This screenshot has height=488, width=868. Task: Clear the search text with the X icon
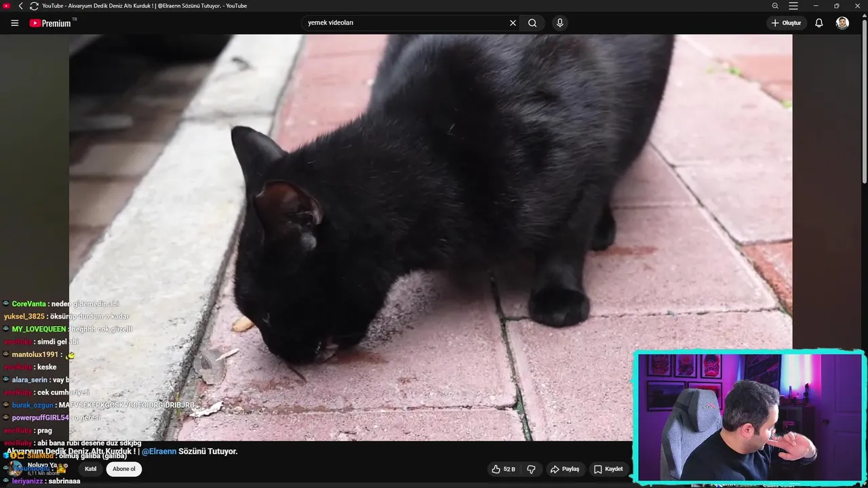point(513,23)
